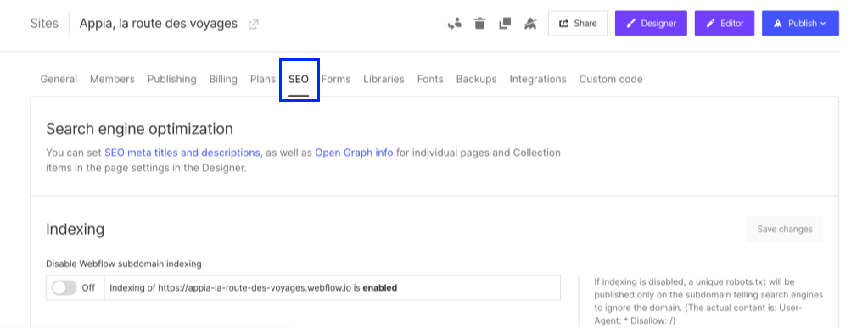Switch to the Fonts tab
Image resolution: width=868 pixels, height=328 pixels.
click(x=430, y=79)
